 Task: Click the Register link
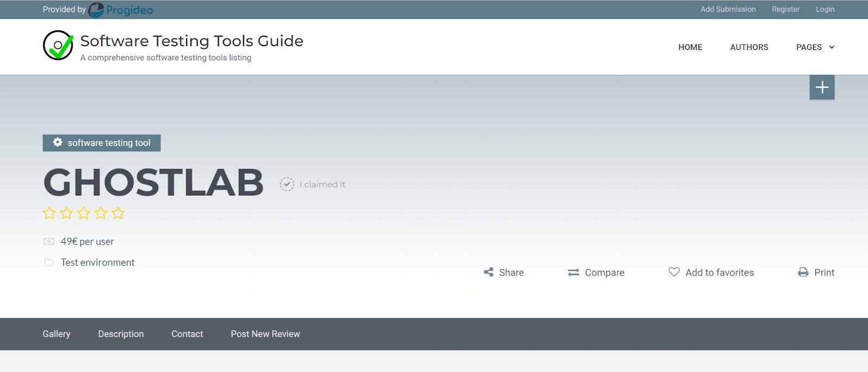pos(786,9)
